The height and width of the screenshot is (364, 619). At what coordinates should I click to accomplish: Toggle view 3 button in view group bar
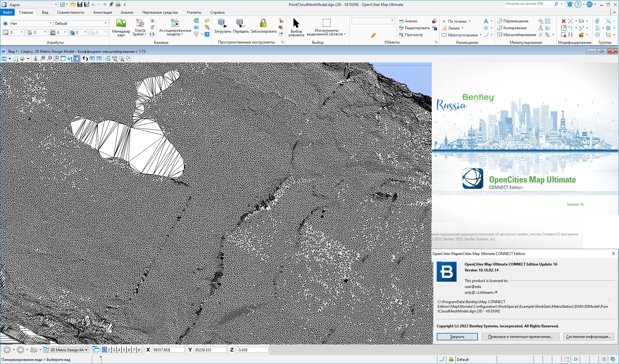pyautogui.click(x=114, y=350)
